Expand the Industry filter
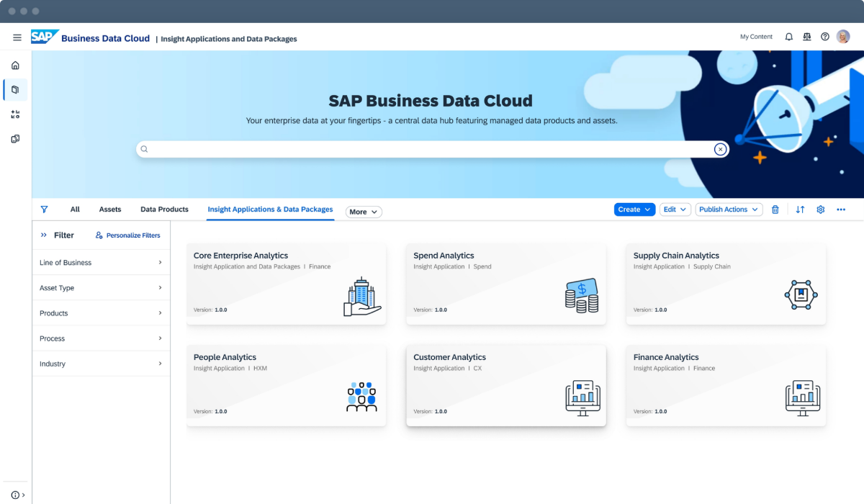The height and width of the screenshot is (504, 864). coord(101,364)
